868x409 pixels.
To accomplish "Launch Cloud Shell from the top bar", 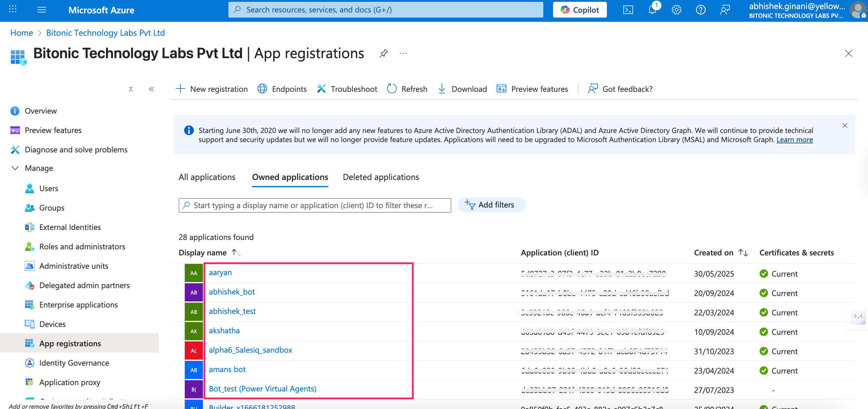I will point(628,10).
